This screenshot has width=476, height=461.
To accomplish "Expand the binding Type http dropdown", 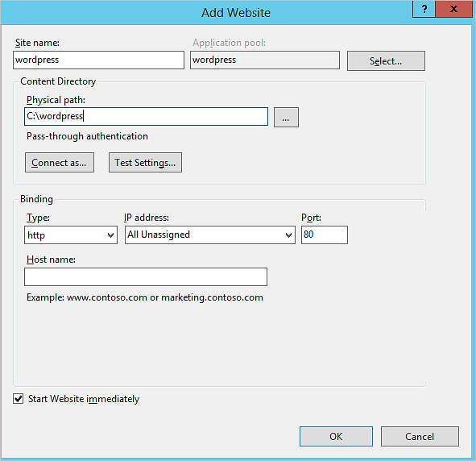I will tap(71, 235).
